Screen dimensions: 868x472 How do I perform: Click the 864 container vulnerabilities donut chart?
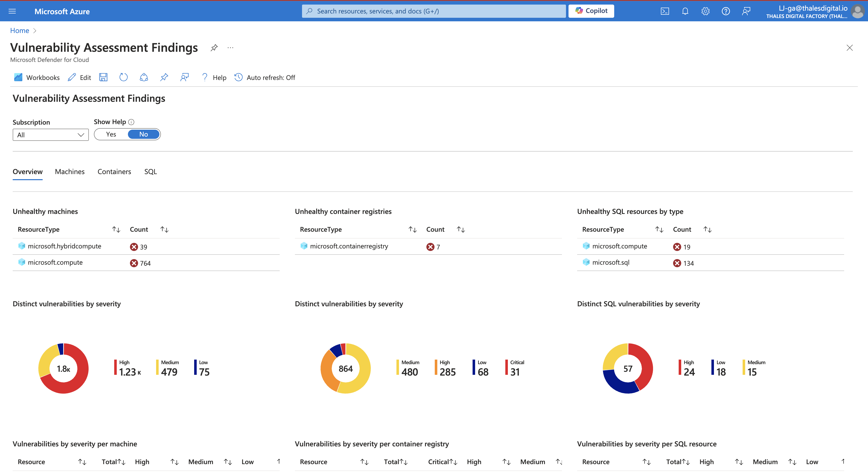[345, 368]
